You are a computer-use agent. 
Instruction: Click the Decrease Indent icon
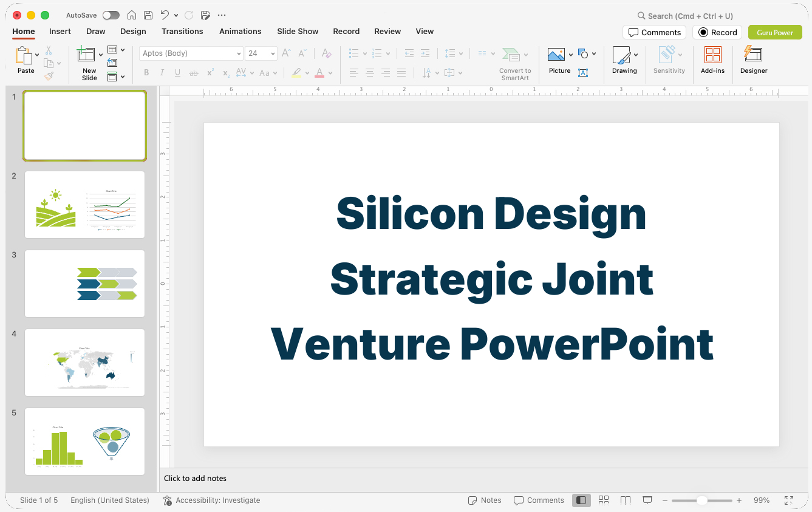(x=409, y=53)
